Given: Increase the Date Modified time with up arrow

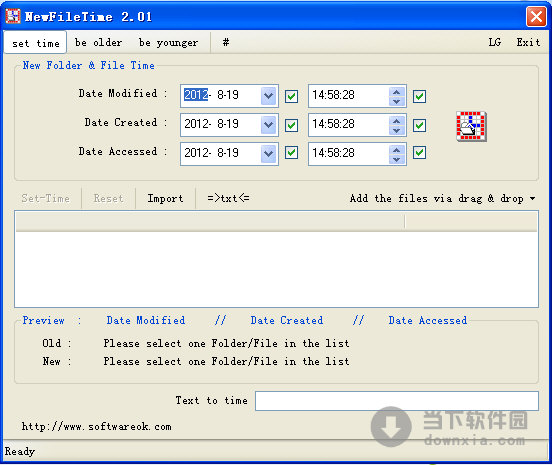Looking at the screenshot, I should 397,92.
